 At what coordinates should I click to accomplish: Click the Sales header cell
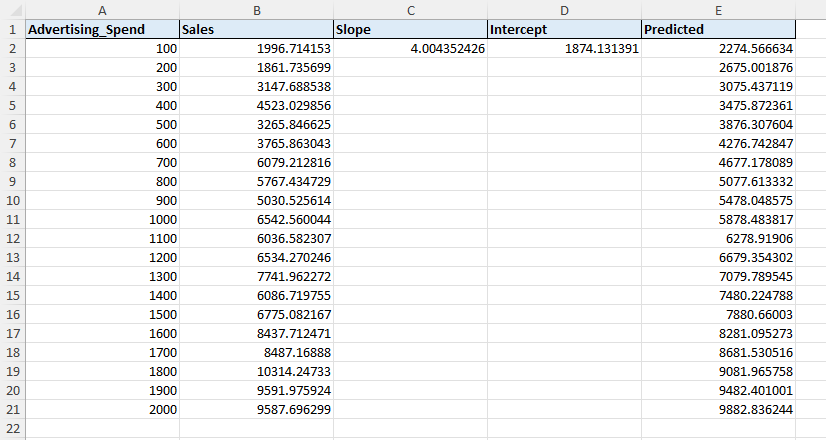pyautogui.click(x=257, y=30)
